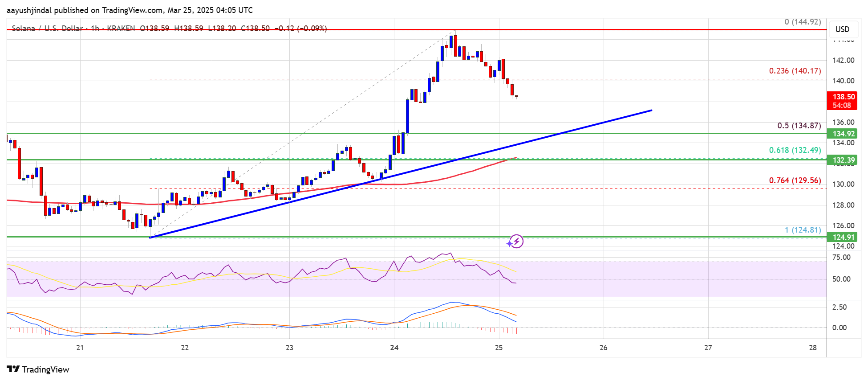Click the purple lightning bolt event icon

coord(515,242)
